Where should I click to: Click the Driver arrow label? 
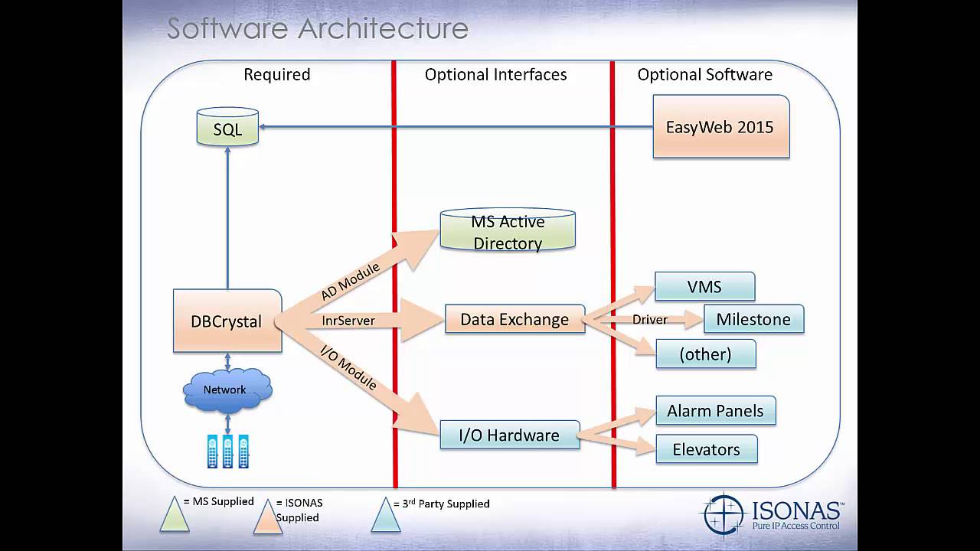point(650,319)
